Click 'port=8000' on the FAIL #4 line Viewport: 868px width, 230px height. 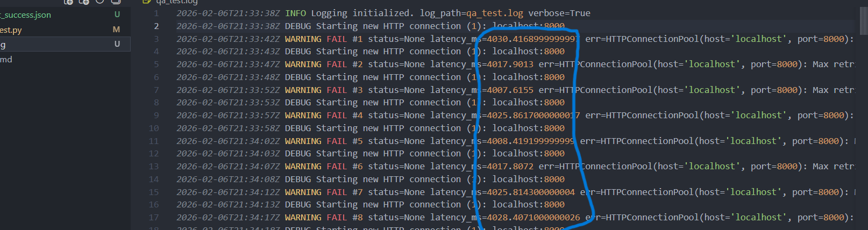point(821,115)
